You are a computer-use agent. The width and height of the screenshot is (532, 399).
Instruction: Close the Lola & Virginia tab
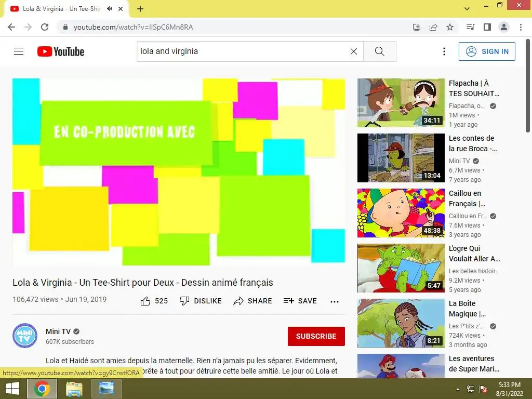(x=121, y=9)
